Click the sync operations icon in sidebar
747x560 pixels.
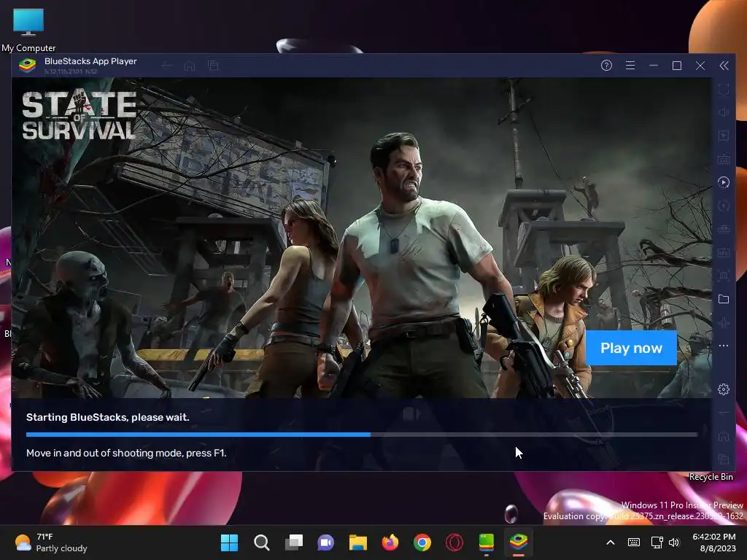[x=723, y=206]
